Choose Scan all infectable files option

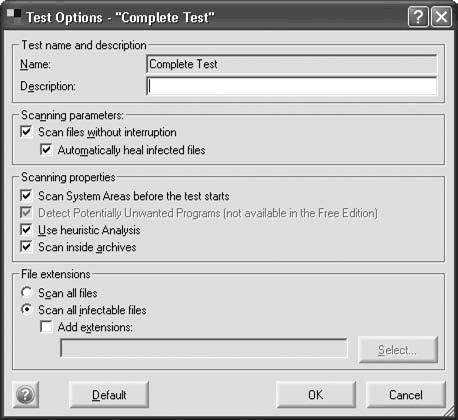pos(27,310)
